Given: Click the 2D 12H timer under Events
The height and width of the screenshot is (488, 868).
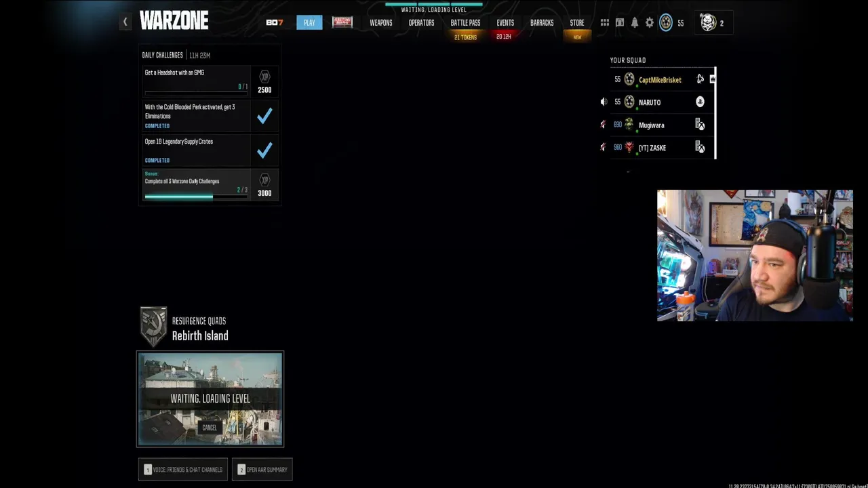Looking at the screenshot, I should pos(504,37).
